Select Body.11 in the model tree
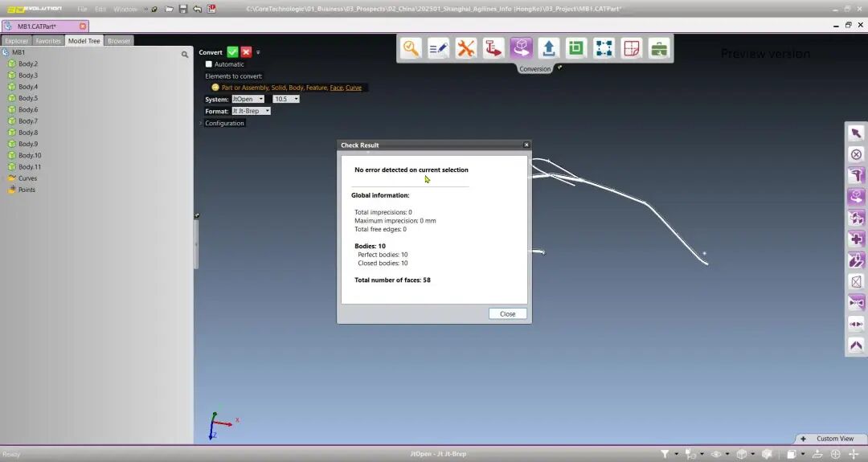This screenshot has height=462, width=868. click(x=30, y=166)
